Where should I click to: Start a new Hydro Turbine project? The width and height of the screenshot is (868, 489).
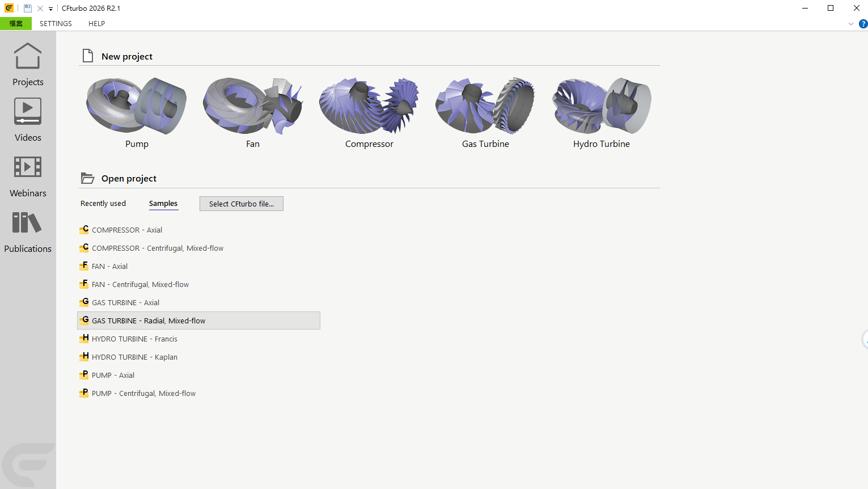(602, 112)
